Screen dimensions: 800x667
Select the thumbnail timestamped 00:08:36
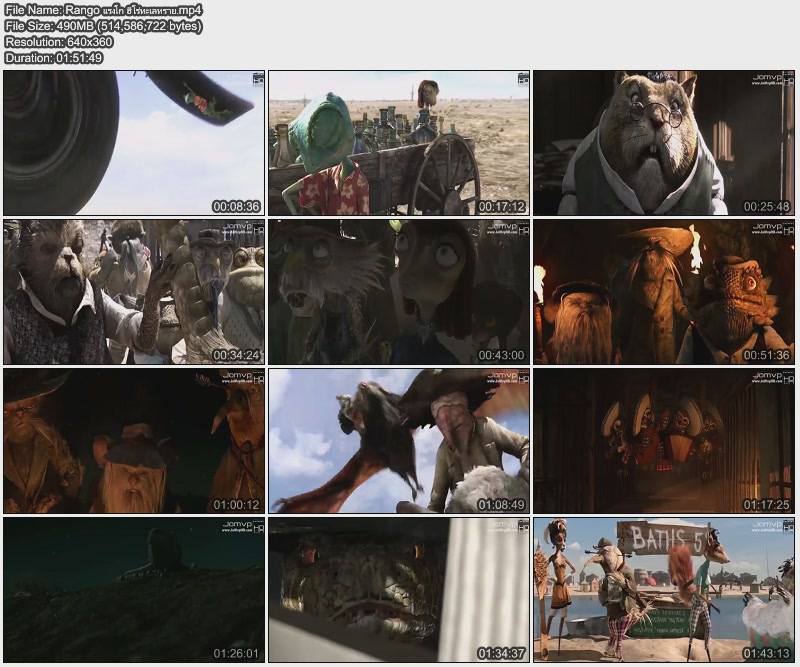pos(134,143)
